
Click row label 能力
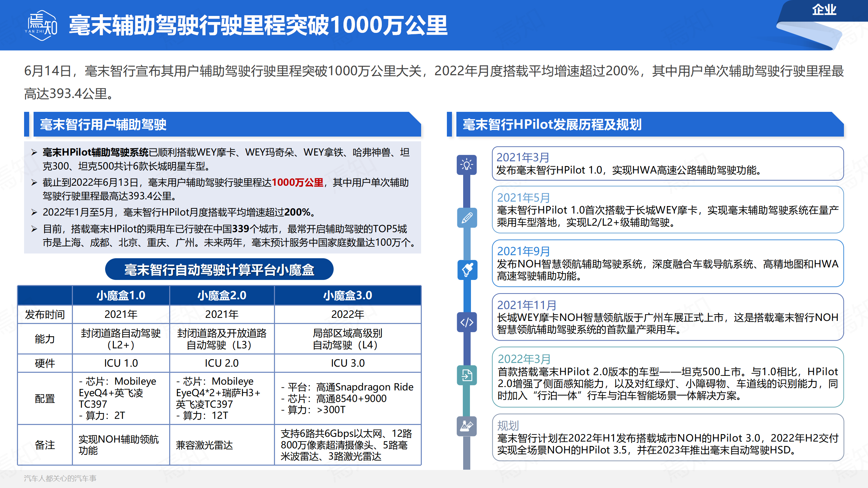pos(45,339)
